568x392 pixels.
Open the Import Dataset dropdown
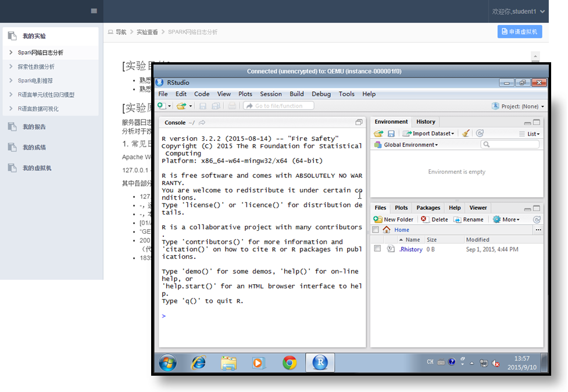pos(429,133)
